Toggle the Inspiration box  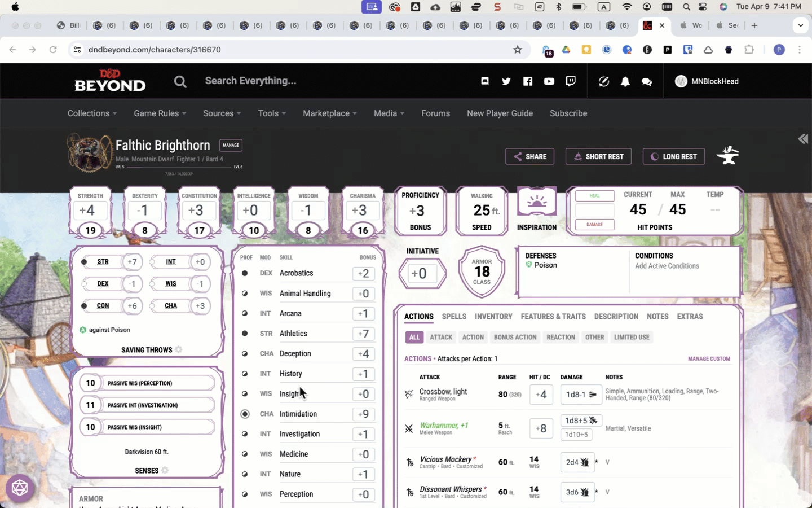tap(536, 203)
